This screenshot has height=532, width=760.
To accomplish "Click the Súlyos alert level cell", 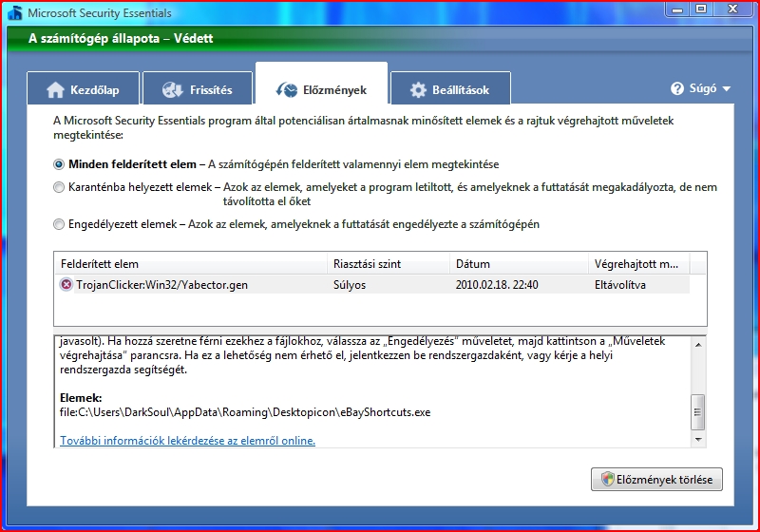I will click(x=350, y=285).
